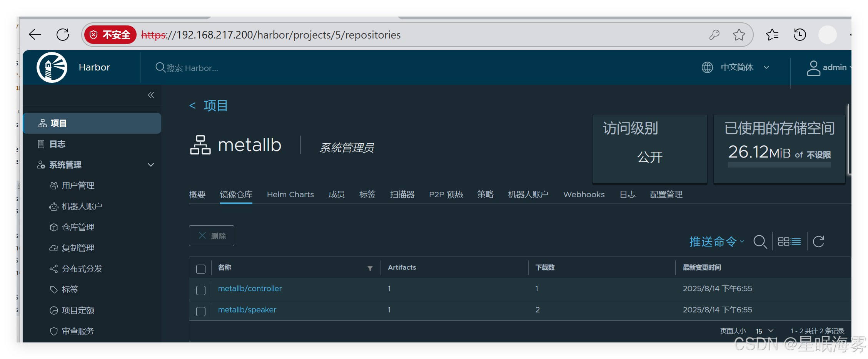Open 审查服务 in sidebar
This screenshot has height=359, width=868.
point(78,331)
